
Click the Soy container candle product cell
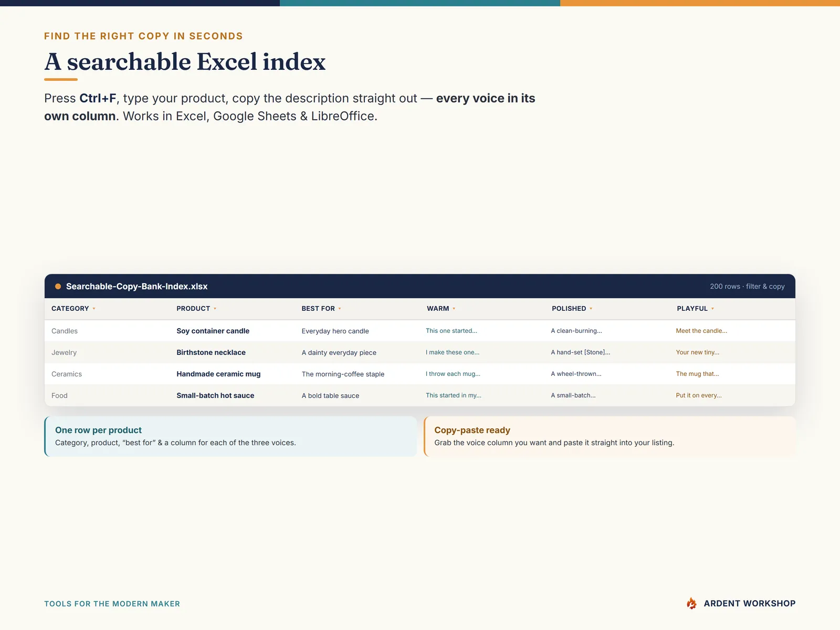point(213,331)
